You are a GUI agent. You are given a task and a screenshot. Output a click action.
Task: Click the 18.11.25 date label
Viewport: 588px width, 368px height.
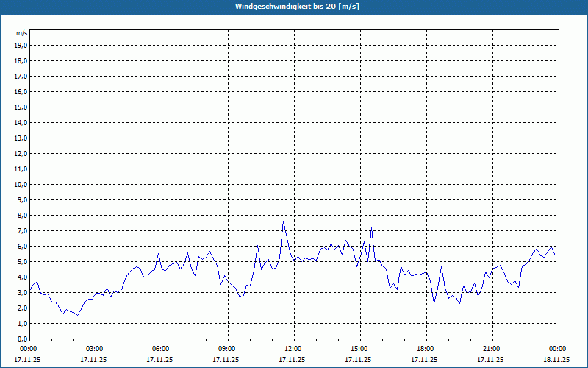click(x=556, y=360)
